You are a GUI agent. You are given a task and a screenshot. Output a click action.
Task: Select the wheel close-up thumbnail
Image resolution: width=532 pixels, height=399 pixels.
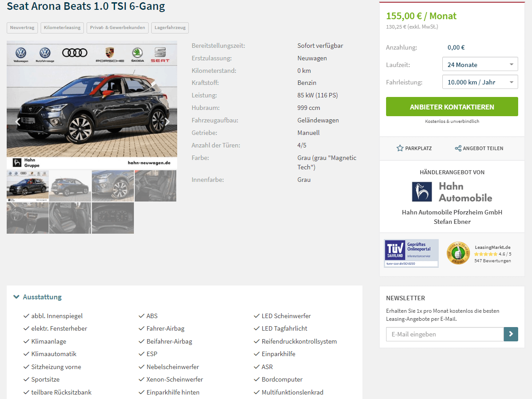click(113, 186)
